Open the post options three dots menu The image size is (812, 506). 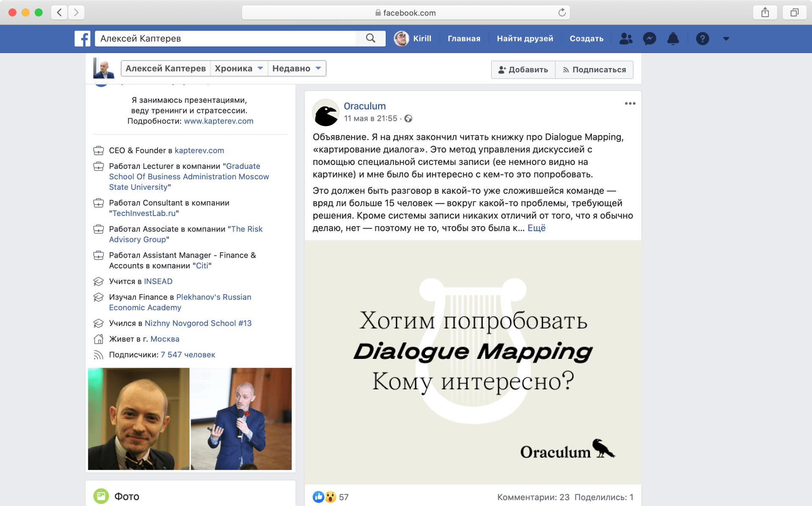click(x=630, y=104)
